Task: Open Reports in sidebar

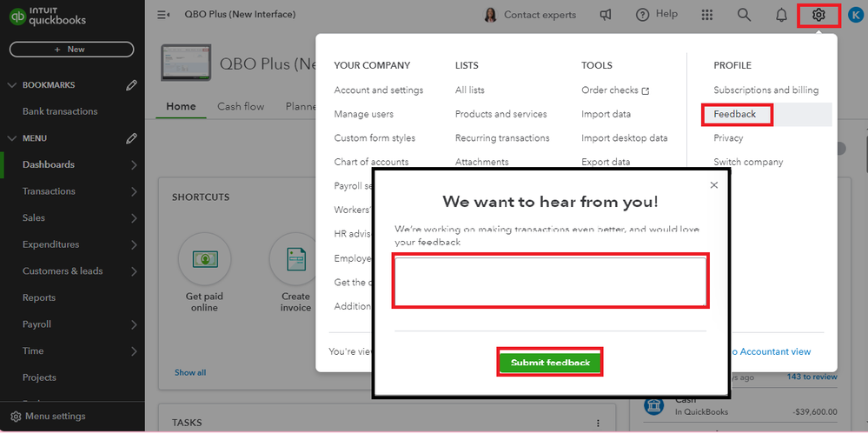Action: pos(39,297)
